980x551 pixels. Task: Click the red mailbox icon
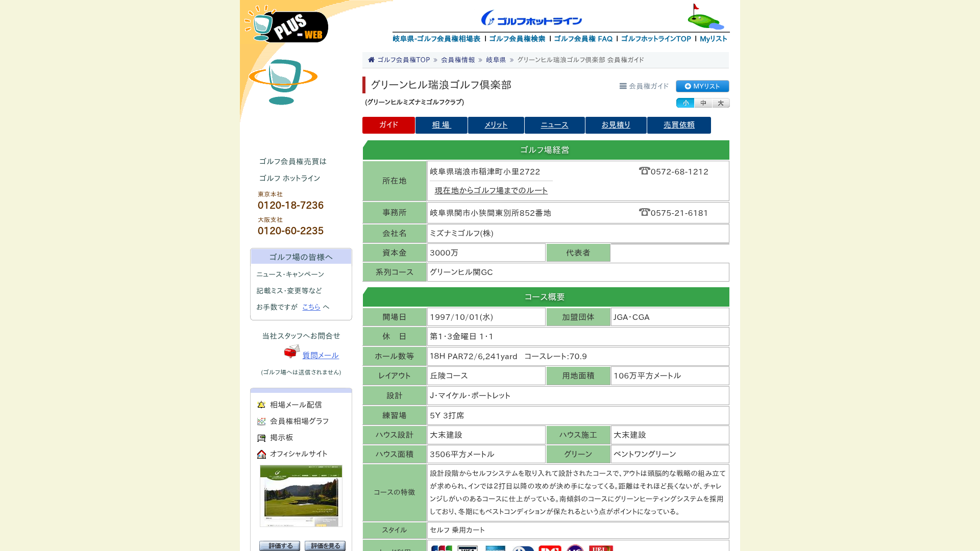292,352
